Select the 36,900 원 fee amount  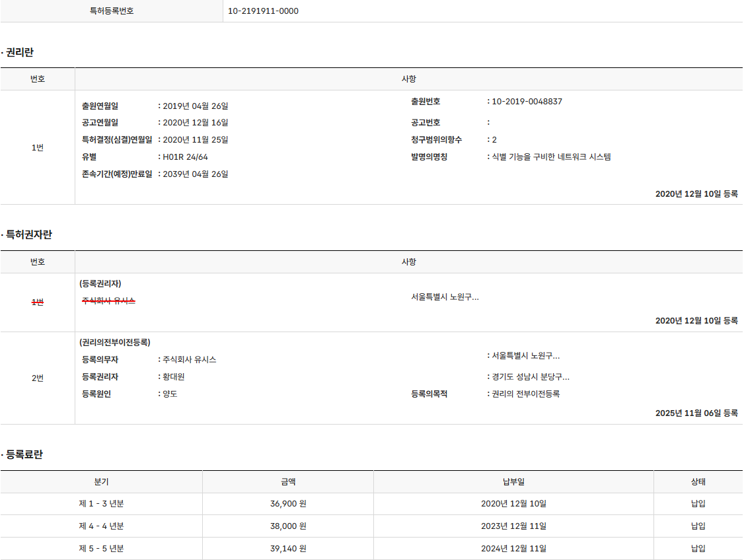[x=288, y=504]
